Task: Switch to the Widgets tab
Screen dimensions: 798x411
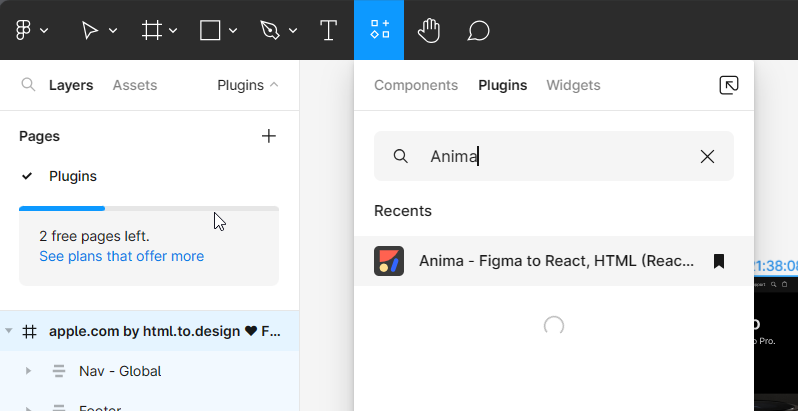Action: (x=573, y=85)
